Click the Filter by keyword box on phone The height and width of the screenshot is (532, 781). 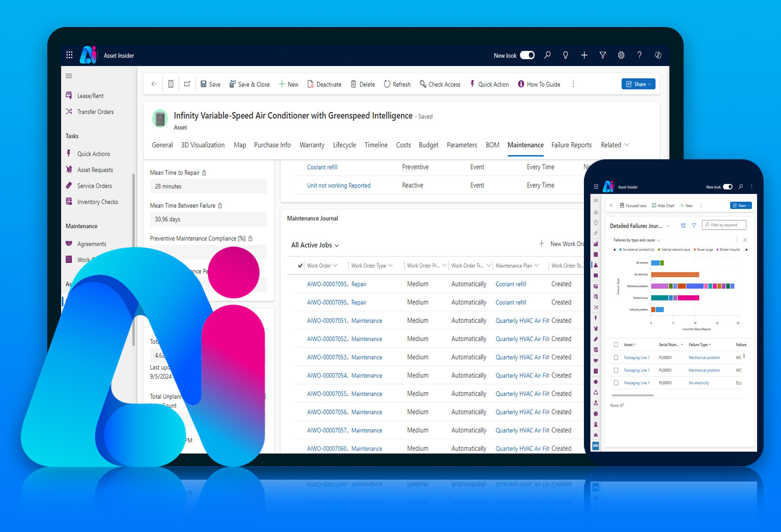(x=724, y=225)
